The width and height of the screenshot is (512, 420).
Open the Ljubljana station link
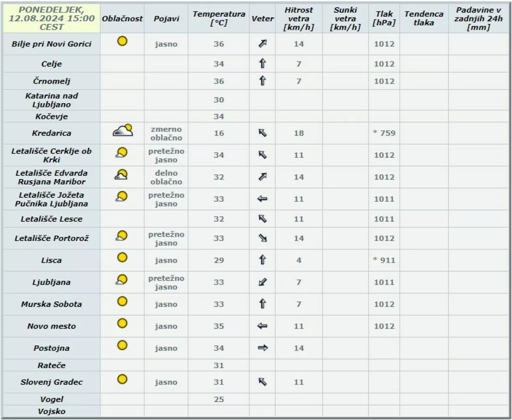51,282
